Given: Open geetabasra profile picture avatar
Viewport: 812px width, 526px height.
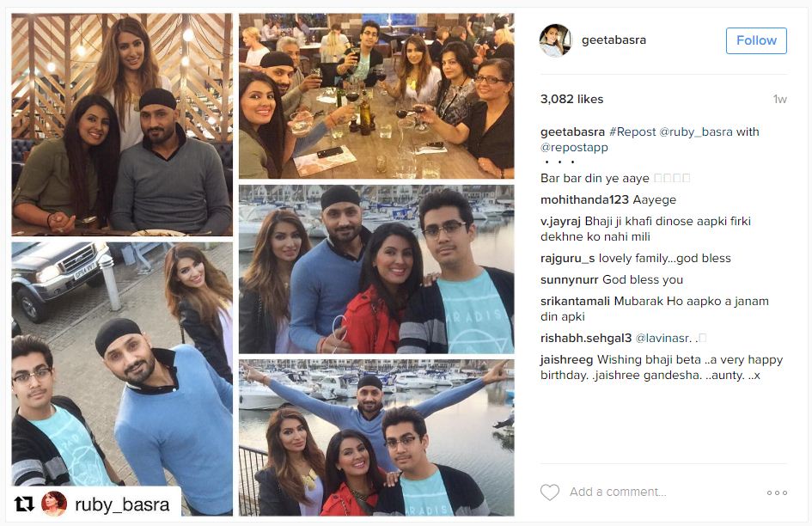Looking at the screenshot, I should 555,40.
